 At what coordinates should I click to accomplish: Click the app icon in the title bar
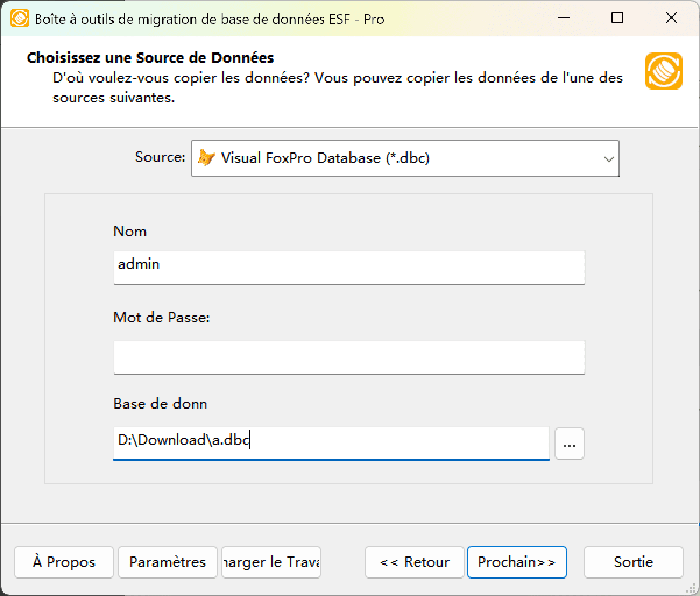(19, 18)
